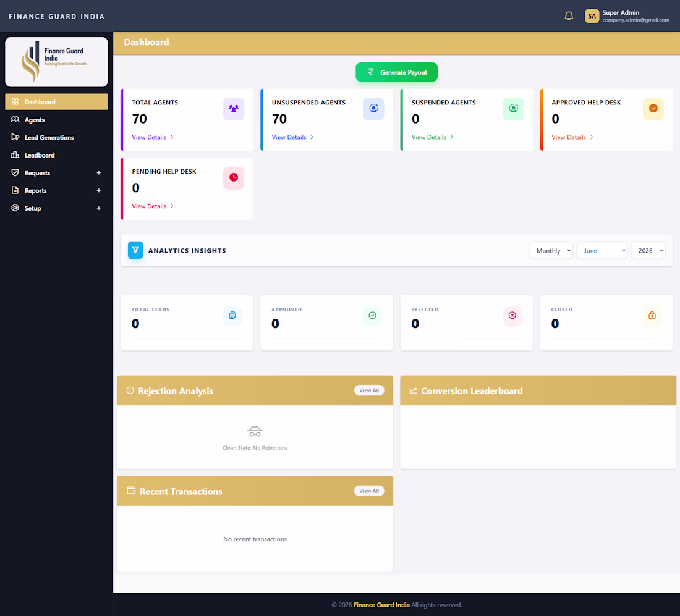Click the Approved leads checkmark icon
The width and height of the screenshot is (680, 616).
372,316
